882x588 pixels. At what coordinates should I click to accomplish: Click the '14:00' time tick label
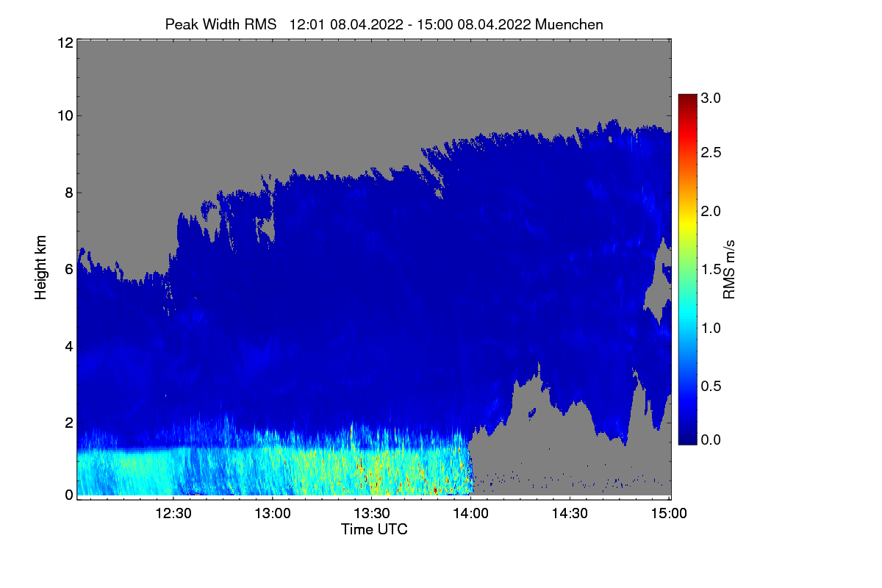pyautogui.click(x=471, y=513)
